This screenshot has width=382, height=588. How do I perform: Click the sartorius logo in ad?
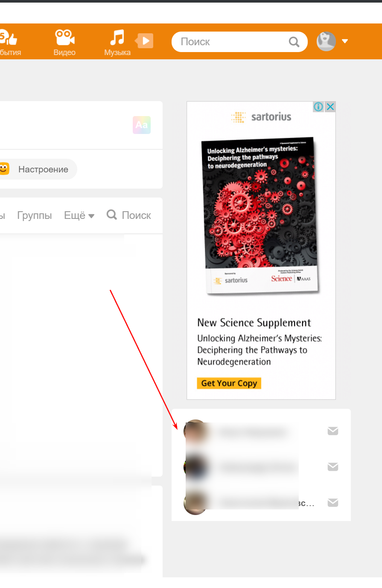point(261,117)
